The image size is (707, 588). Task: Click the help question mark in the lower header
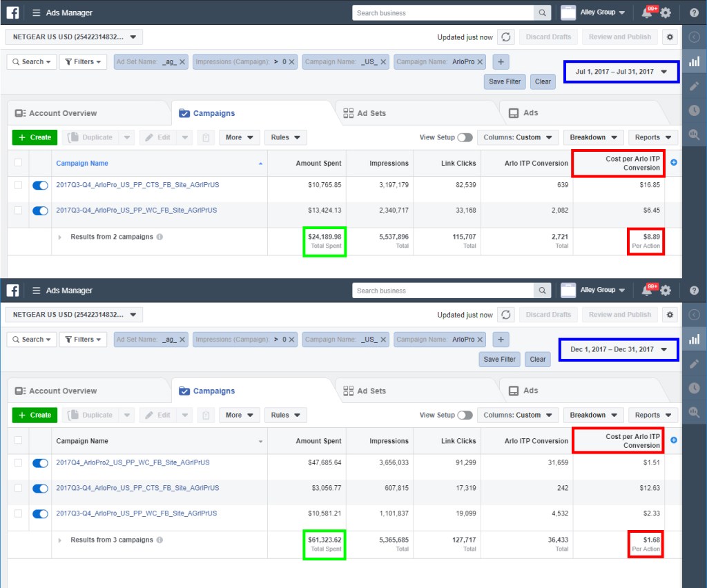point(694,291)
